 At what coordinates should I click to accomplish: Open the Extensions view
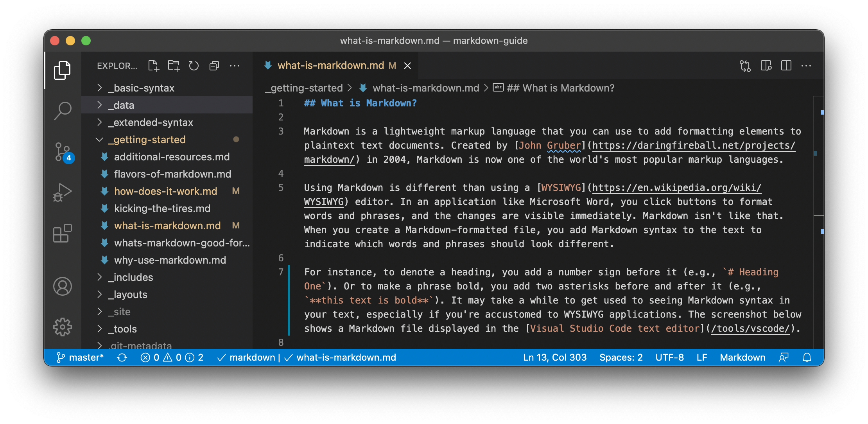tap(63, 234)
